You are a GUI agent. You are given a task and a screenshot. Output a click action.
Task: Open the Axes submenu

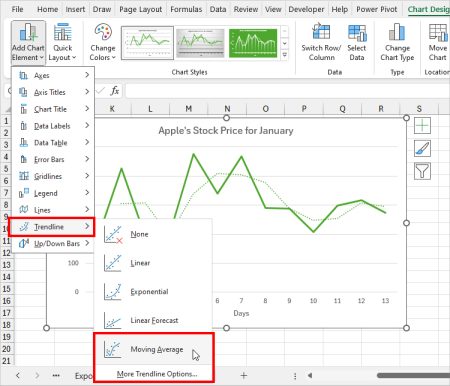click(53, 75)
